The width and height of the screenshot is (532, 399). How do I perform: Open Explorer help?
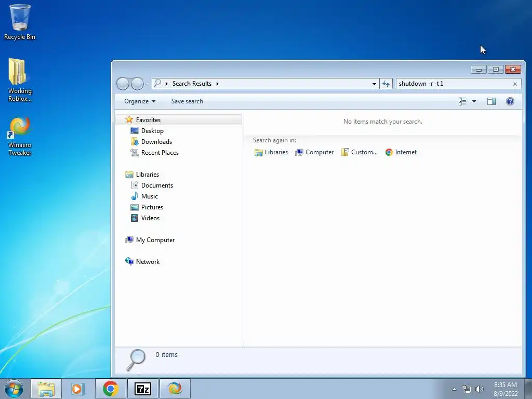pos(510,101)
